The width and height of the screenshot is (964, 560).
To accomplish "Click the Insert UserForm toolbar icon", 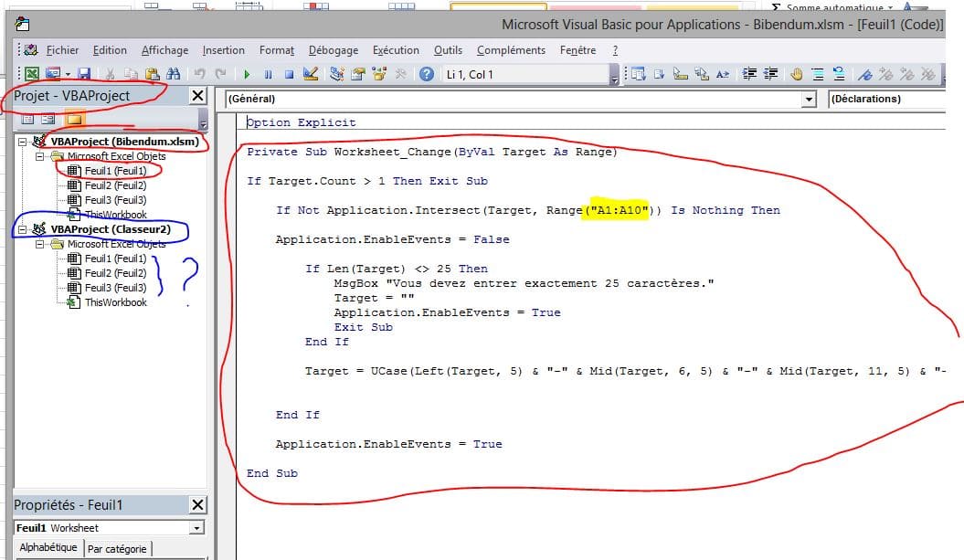I will click(54, 74).
